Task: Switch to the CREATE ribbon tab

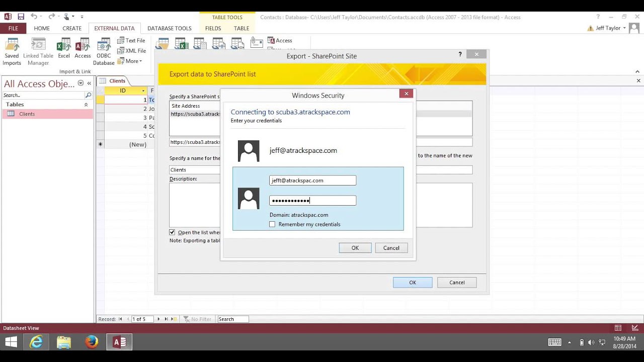Action: (72, 29)
